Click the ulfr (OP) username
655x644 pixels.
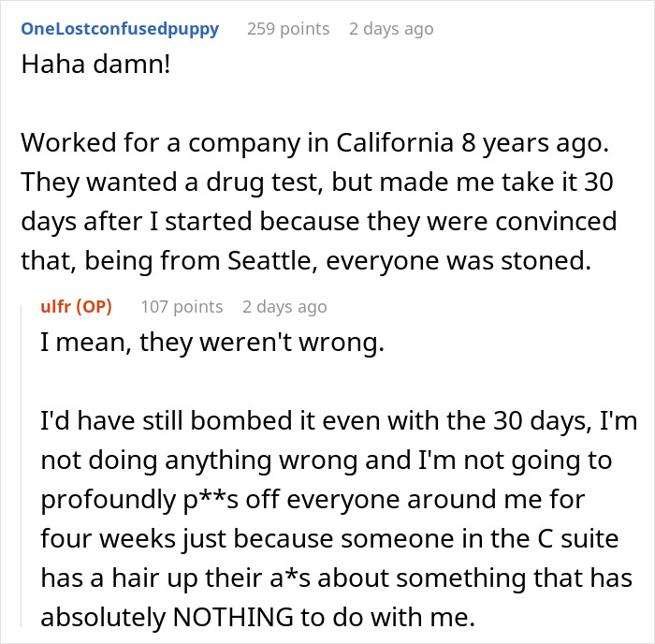[76, 307]
